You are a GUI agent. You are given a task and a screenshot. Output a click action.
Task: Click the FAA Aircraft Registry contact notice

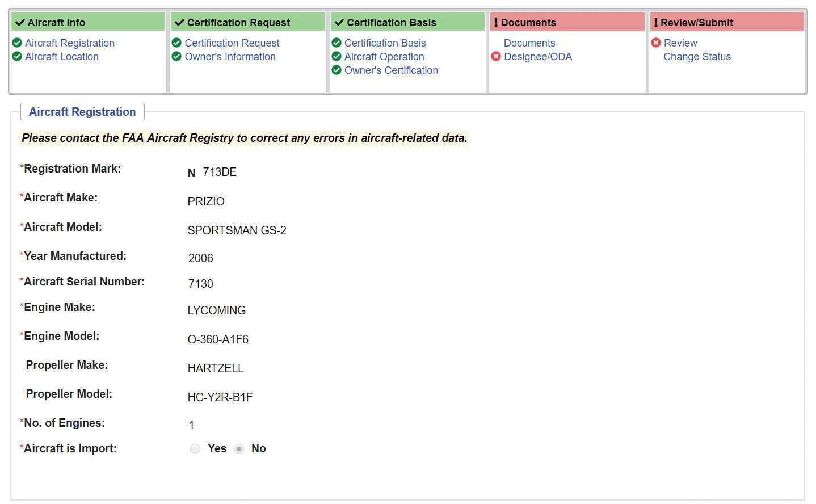coord(244,138)
